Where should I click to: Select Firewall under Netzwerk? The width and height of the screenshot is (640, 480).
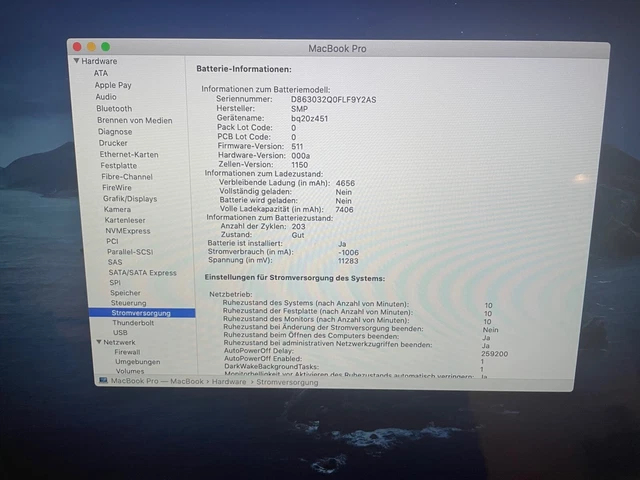127,352
